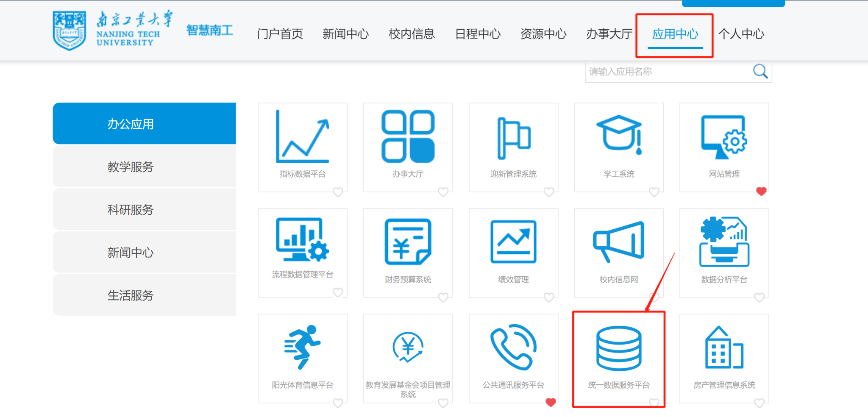Favorite 流程数据管理平台 with its heart
The width and height of the screenshot is (868, 417).
(x=338, y=292)
